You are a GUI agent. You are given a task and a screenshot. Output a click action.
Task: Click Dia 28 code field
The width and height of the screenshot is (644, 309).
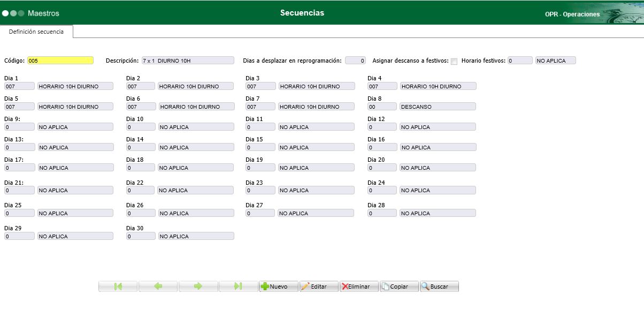[382, 213]
